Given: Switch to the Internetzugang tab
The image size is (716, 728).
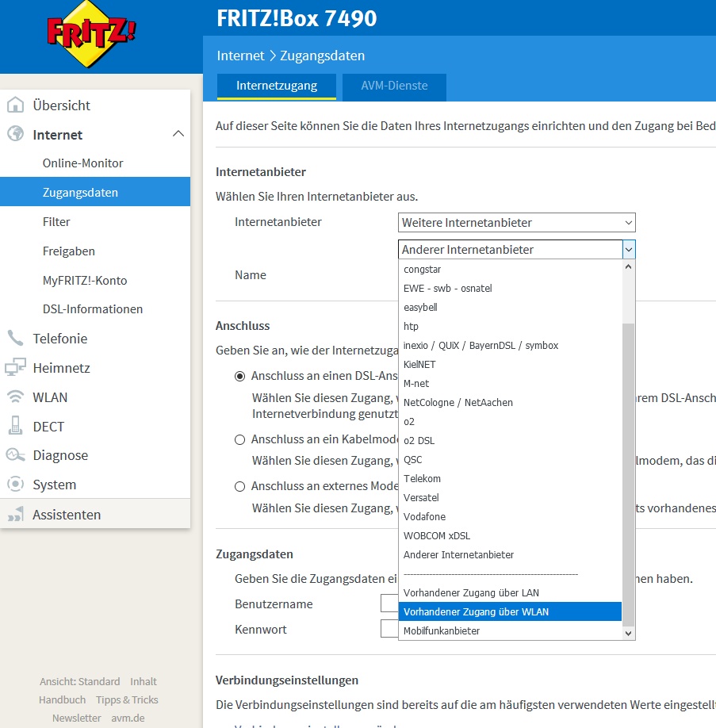Looking at the screenshot, I should point(276,86).
